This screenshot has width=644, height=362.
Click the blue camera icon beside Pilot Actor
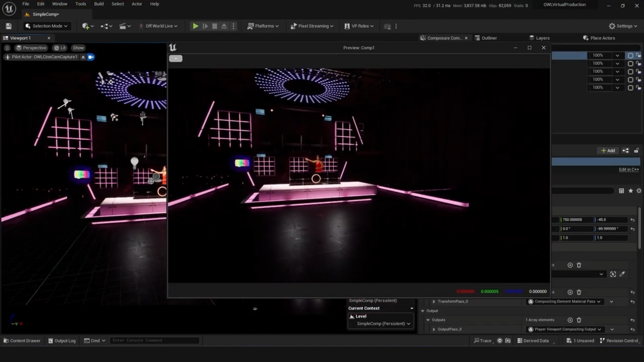(x=91, y=57)
